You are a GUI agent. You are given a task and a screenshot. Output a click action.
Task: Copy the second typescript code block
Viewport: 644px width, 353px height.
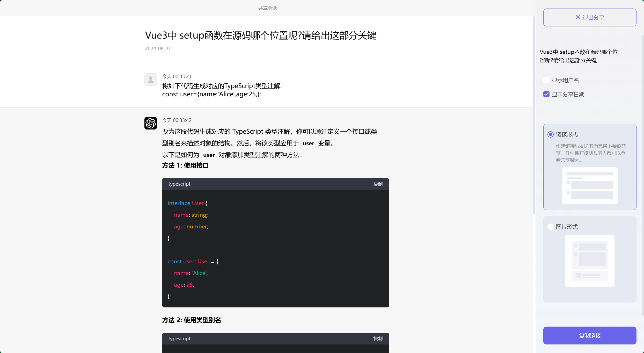(378, 338)
